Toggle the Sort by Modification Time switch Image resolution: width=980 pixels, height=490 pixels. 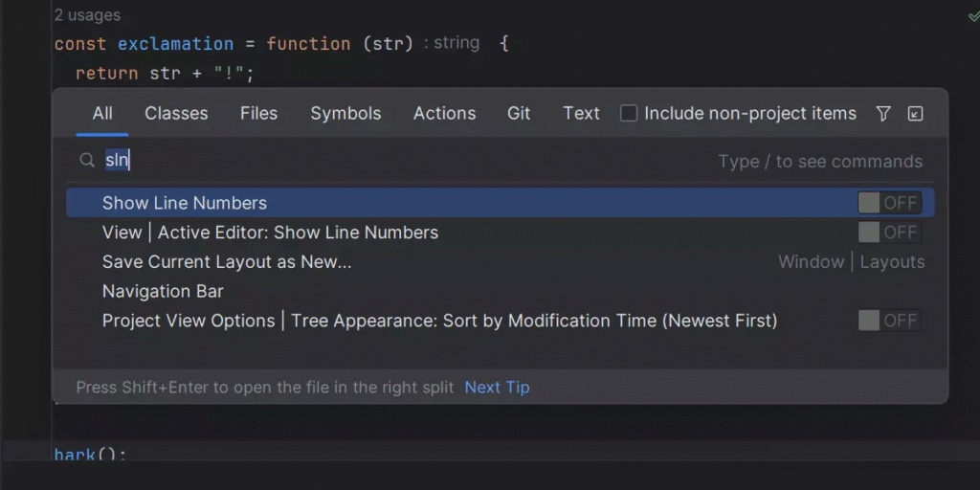pos(889,321)
